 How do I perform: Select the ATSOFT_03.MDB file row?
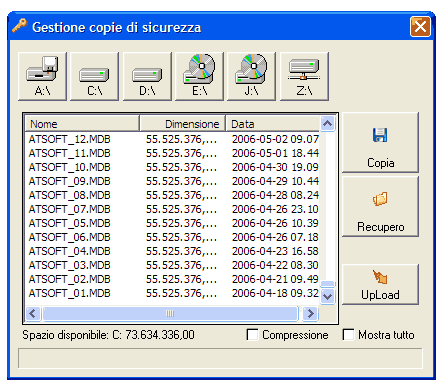coord(172,265)
